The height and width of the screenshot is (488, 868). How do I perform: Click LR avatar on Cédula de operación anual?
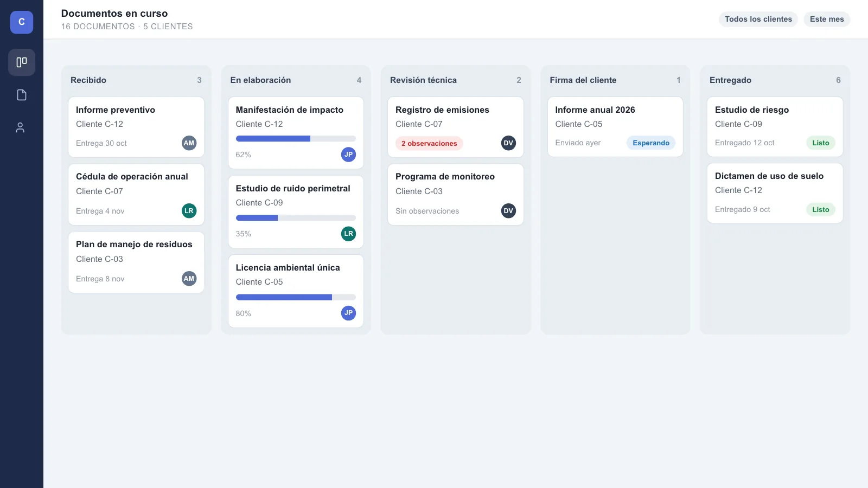[189, 211]
